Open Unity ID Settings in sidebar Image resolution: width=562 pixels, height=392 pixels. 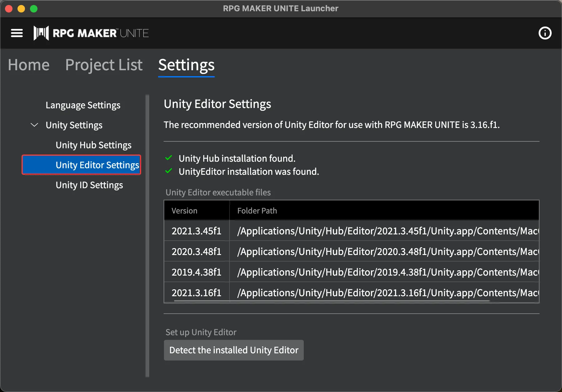click(x=89, y=185)
